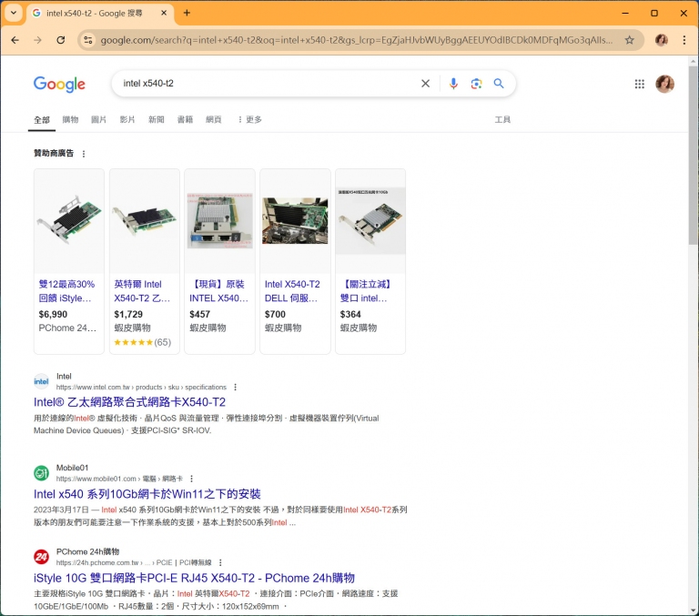
Task: Click the $1,729 price text
Action: [128, 314]
